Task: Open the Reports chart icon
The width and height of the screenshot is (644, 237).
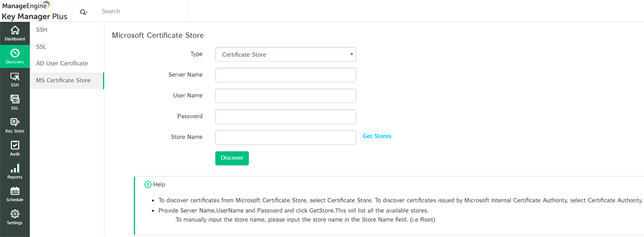Action: tap(15, 168)
